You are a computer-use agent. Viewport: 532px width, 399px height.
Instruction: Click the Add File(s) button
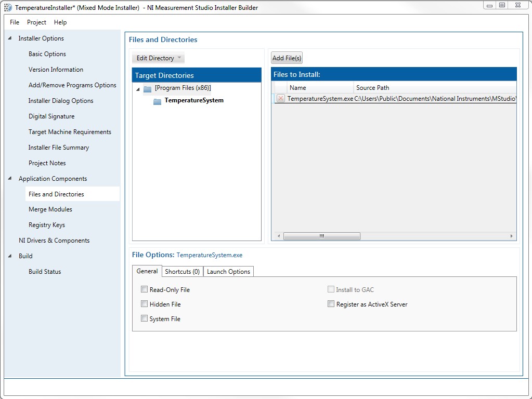287,58
